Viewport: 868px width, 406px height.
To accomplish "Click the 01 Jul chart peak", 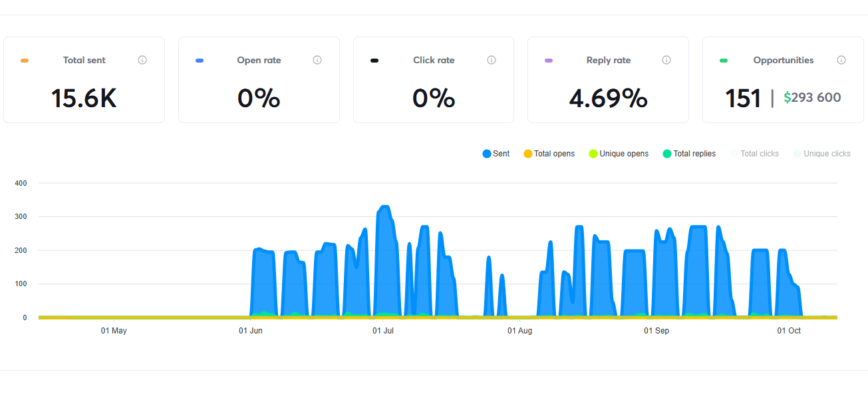I will 384,208.
